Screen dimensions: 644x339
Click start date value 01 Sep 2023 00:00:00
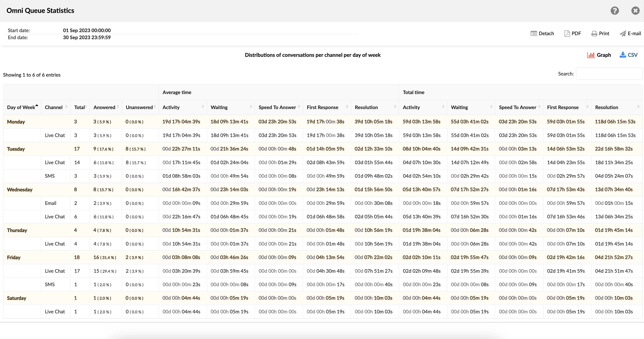[x=87, y=30]
